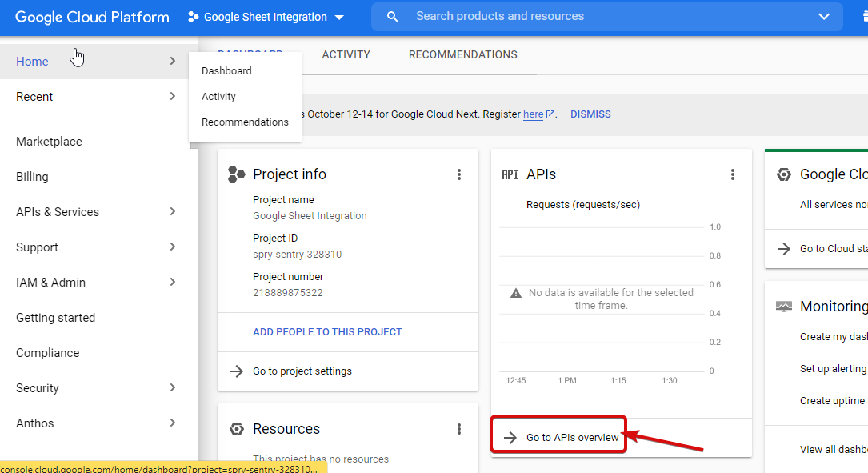Dismiss the Google Cloud Next banner
The width and height of the screenshot is (868, 473).
pos(590,114)
